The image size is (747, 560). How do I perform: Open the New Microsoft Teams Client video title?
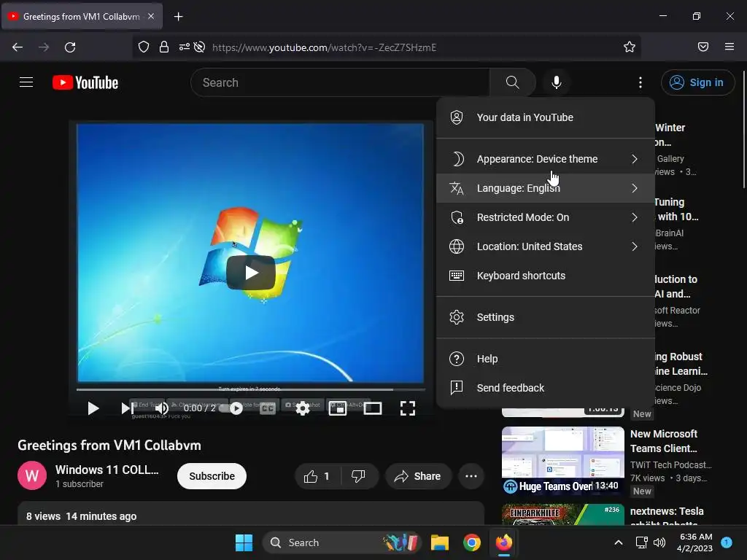tap(664, 441)
